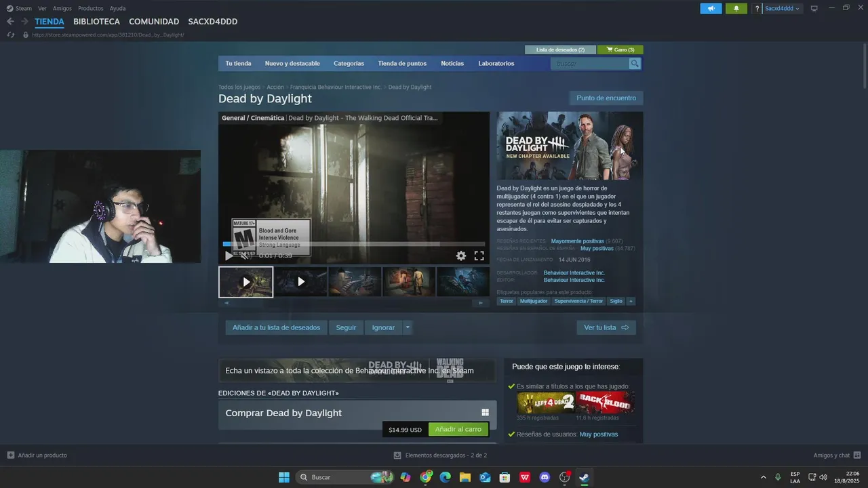
Task: Go forward with navigation arrow
Action: [24, 22]
